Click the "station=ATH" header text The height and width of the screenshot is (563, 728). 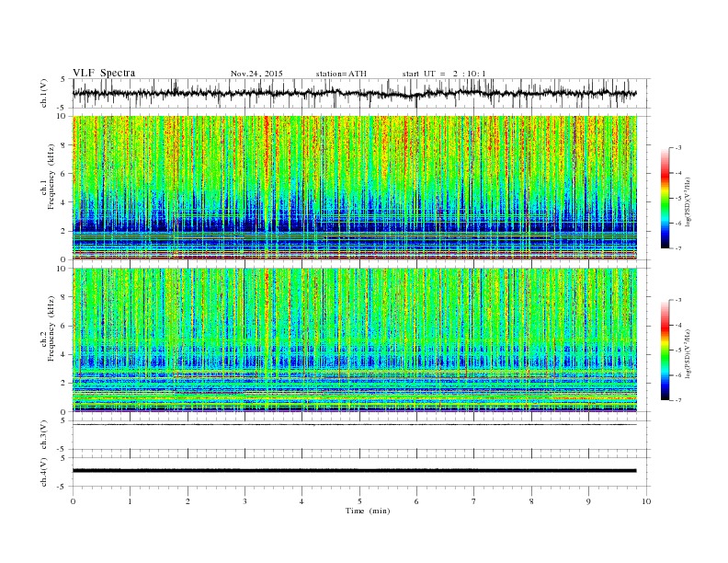[341, 74]
